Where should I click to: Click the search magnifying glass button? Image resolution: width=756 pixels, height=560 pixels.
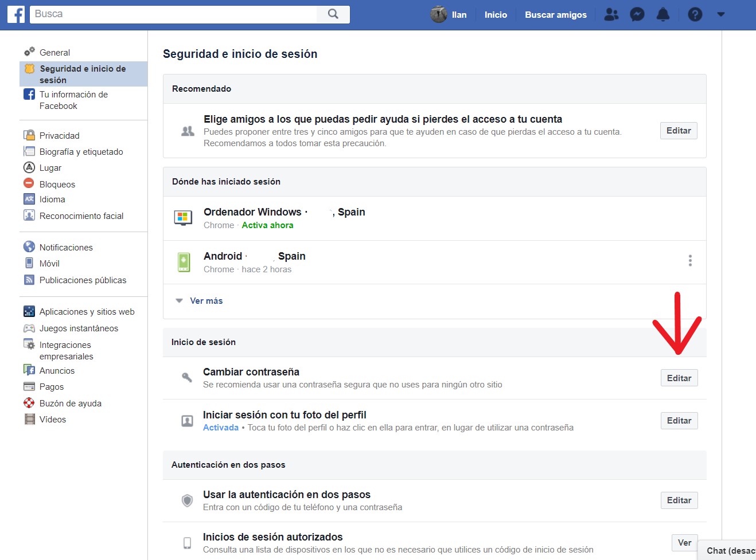(333, 14)
